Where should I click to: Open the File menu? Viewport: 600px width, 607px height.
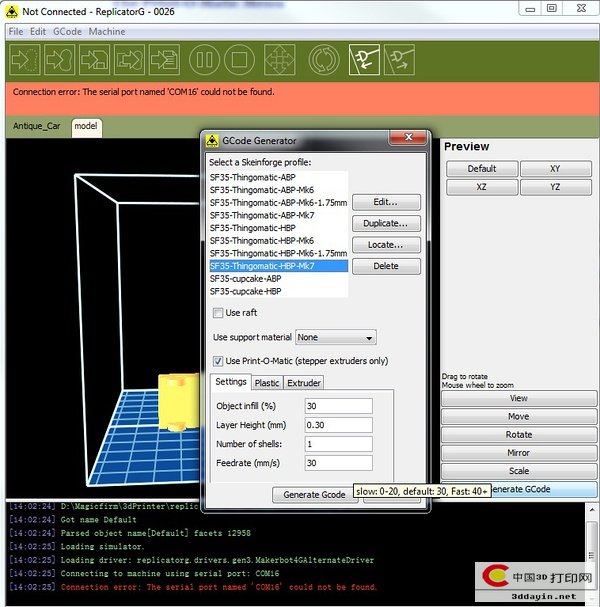pos(16,32)
